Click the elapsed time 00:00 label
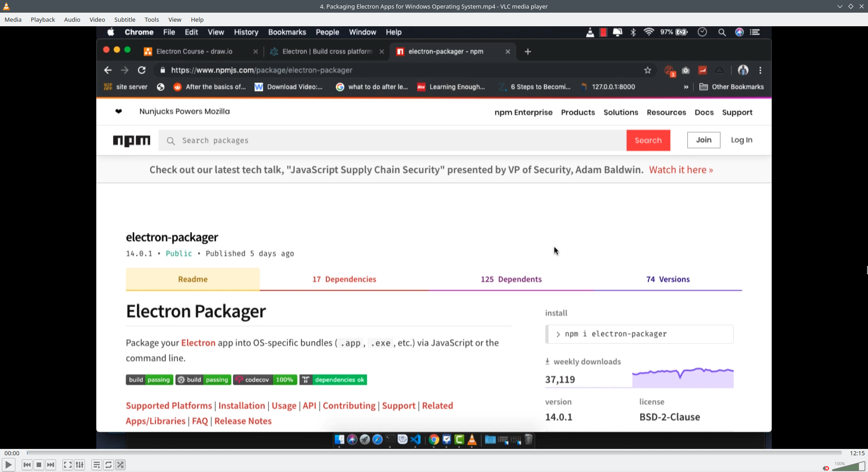Screen dimensions: 868x472 tap(12, 453)
